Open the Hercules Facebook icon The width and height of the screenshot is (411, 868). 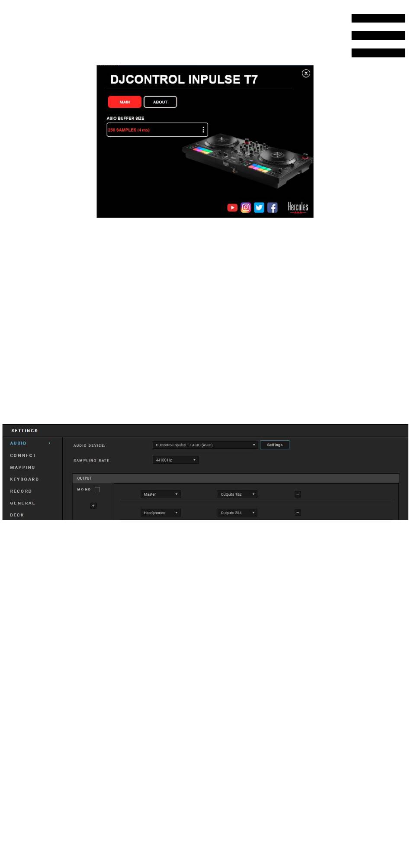click(x=272, y=208)
